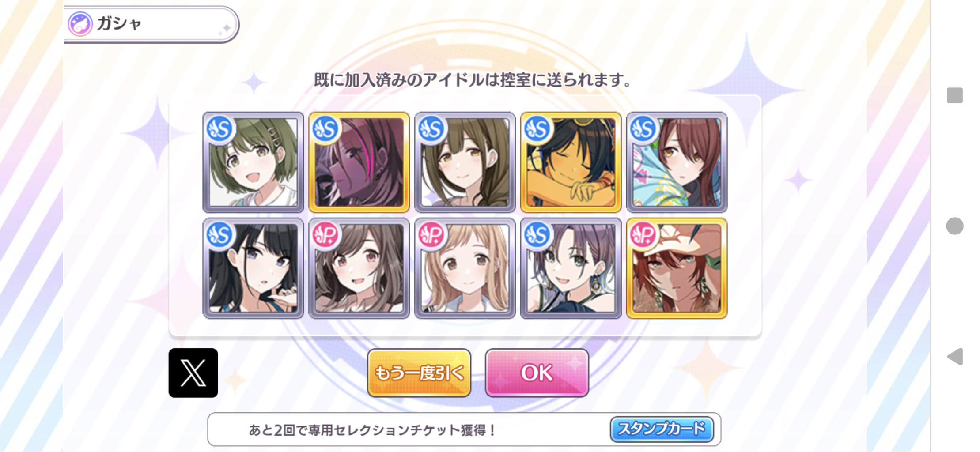The width and height of the screenshot is (980, 452).
Task: Tap the P badge on gold-framed hat idol card
Action: [643, 234]
